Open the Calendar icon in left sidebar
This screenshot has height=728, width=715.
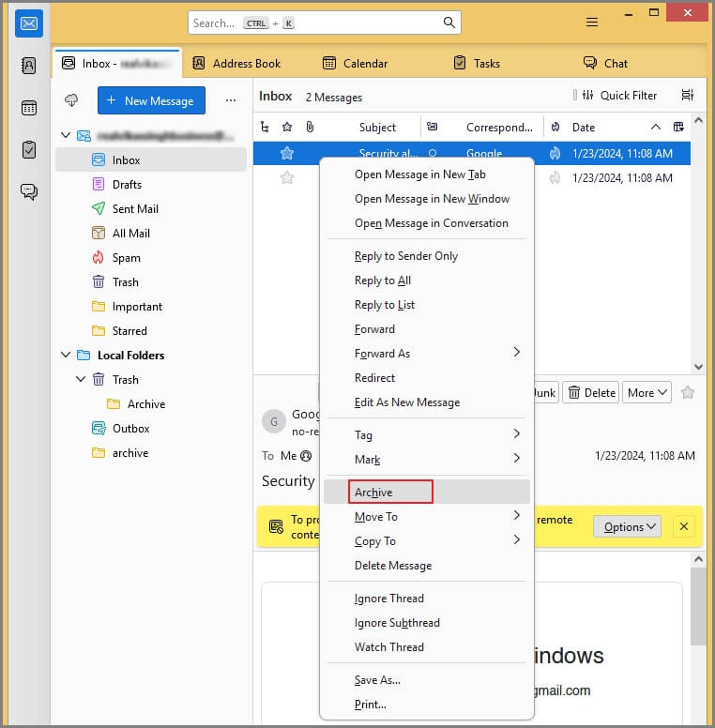pos(29,108)
